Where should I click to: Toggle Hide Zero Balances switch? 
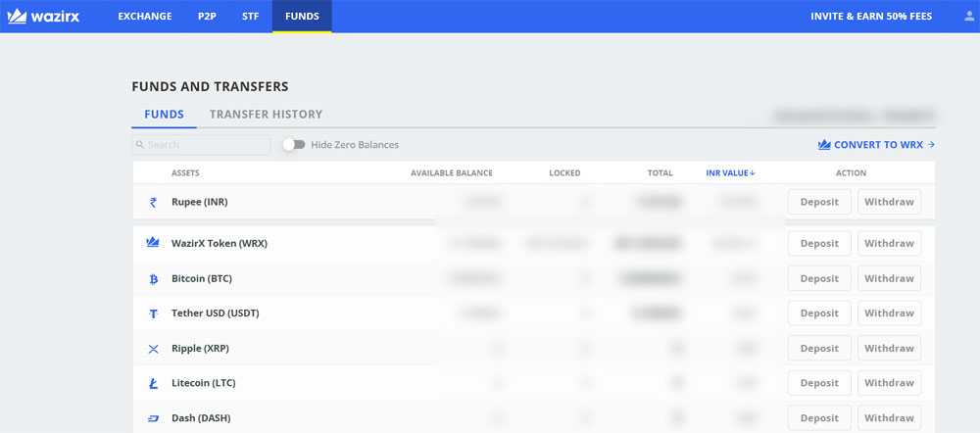pyautogui.click(x=294, y=144)
